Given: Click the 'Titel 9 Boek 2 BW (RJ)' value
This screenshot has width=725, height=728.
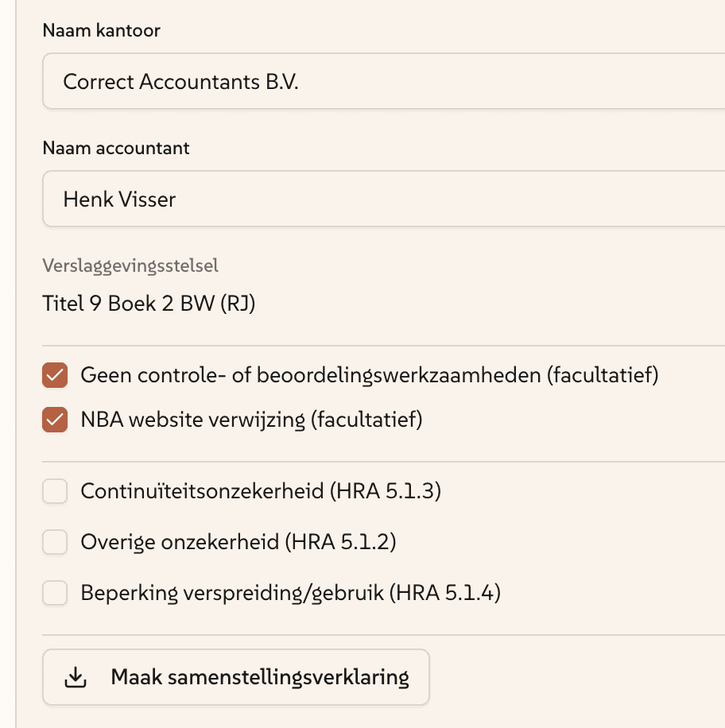Looking at the screenshot, I should click(149, 303).
